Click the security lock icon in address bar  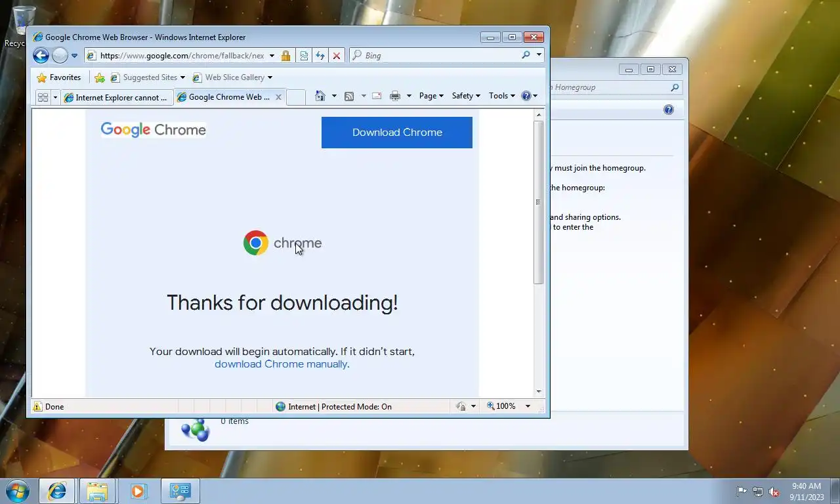(x=285, y=56)
